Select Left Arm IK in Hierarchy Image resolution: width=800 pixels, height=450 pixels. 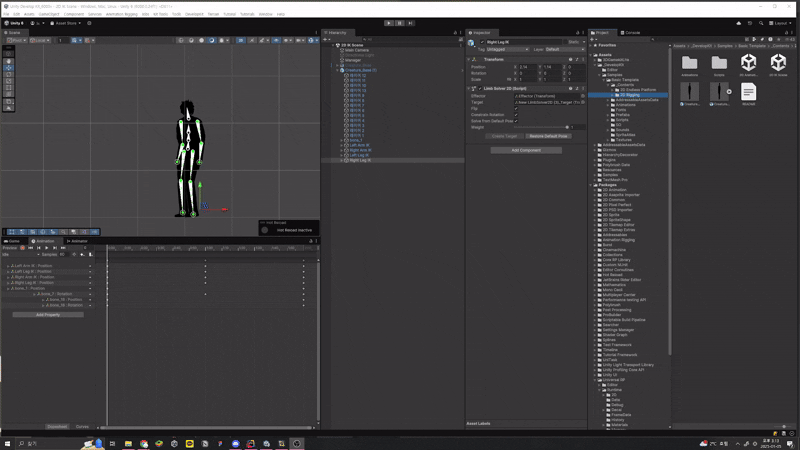pos(359,145)
